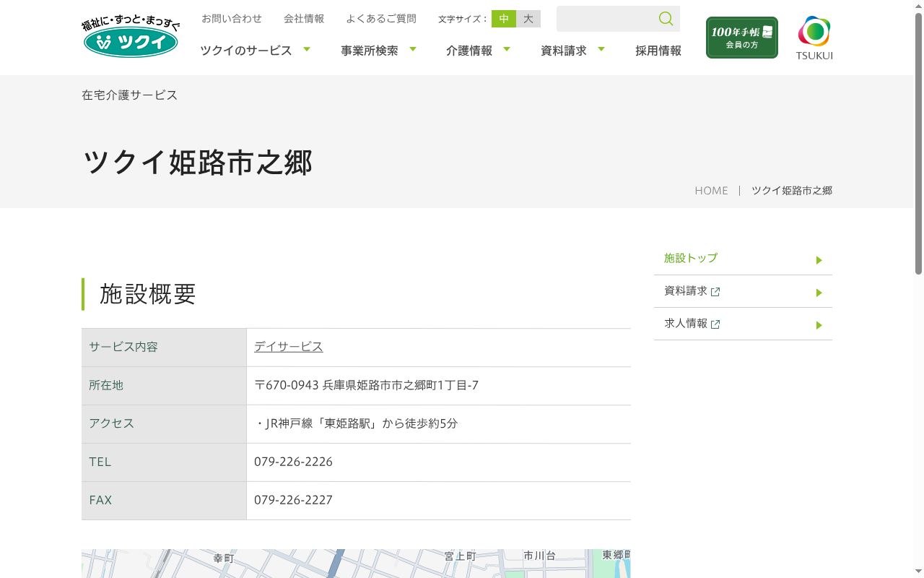Open 資料請求 in the sidebar
The height and width of the screenshot is (578, 924).
click(686, 290)
